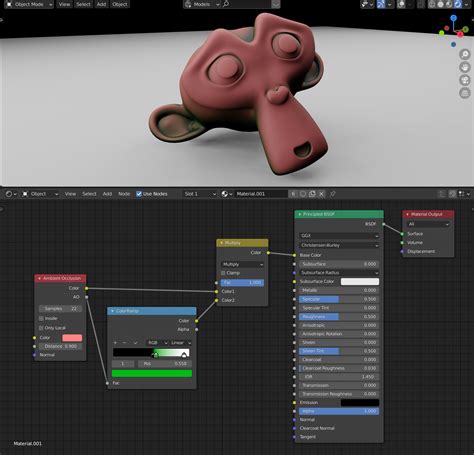Viewport: 474px width, 455px height.
Task: Toggle the Use Nodes checkbox
Action: click(x=139, y=194)
